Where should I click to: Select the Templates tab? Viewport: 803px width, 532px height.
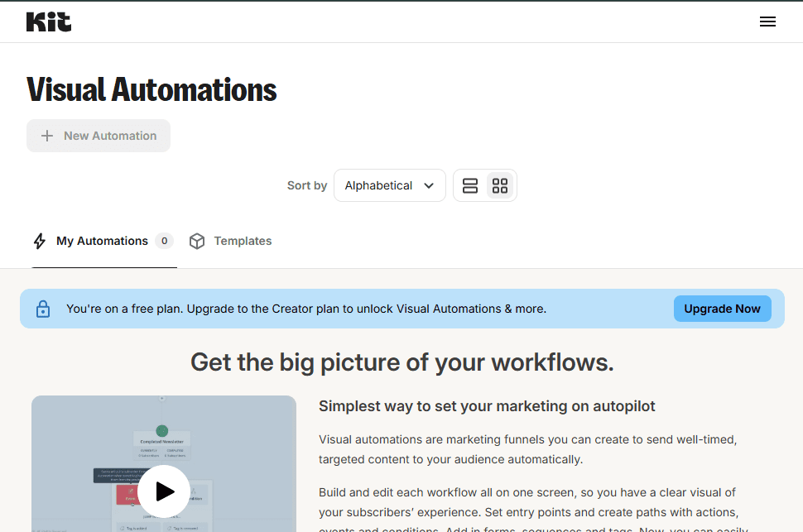230,241
